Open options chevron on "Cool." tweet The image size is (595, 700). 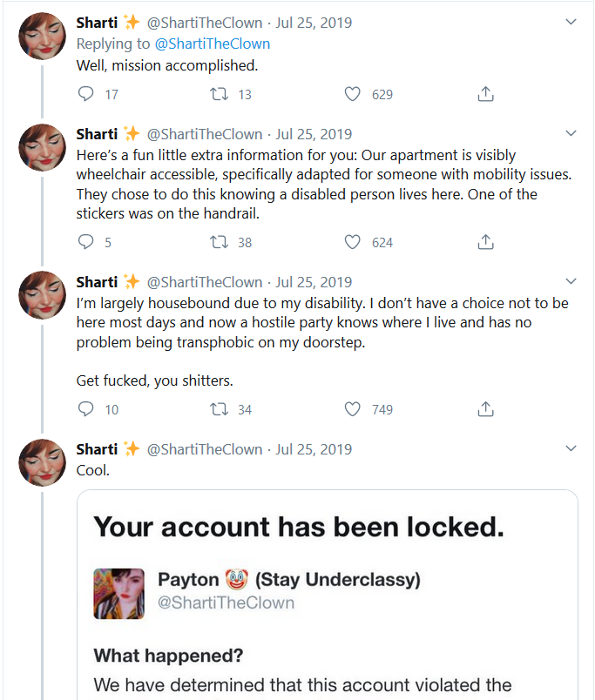571,448
